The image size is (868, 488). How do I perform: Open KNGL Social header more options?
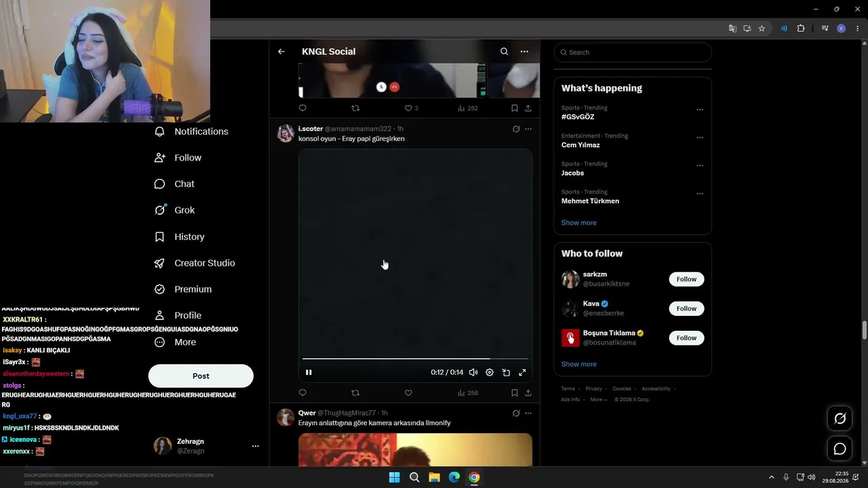(x=524, y=52)
